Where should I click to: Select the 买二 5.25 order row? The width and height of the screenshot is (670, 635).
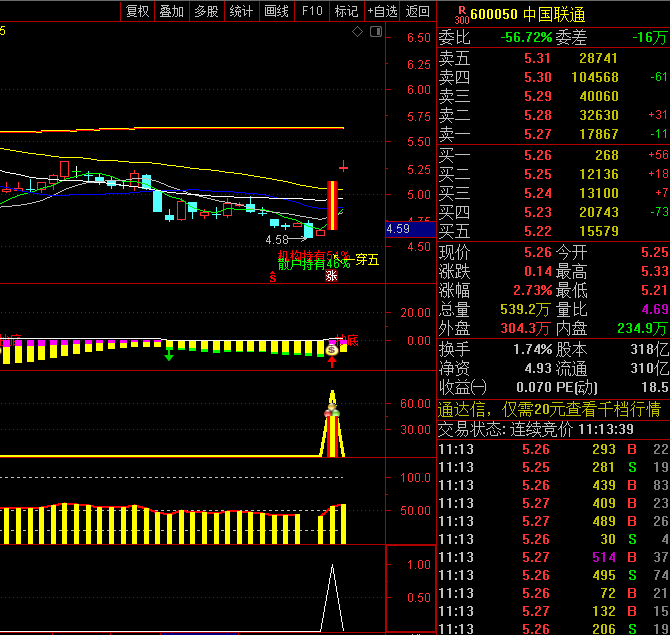(x=553, y=174)
